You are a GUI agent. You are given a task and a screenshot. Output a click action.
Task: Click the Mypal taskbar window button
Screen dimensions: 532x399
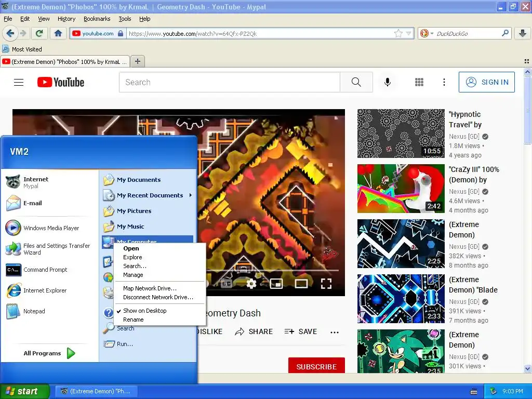point(97,391)
